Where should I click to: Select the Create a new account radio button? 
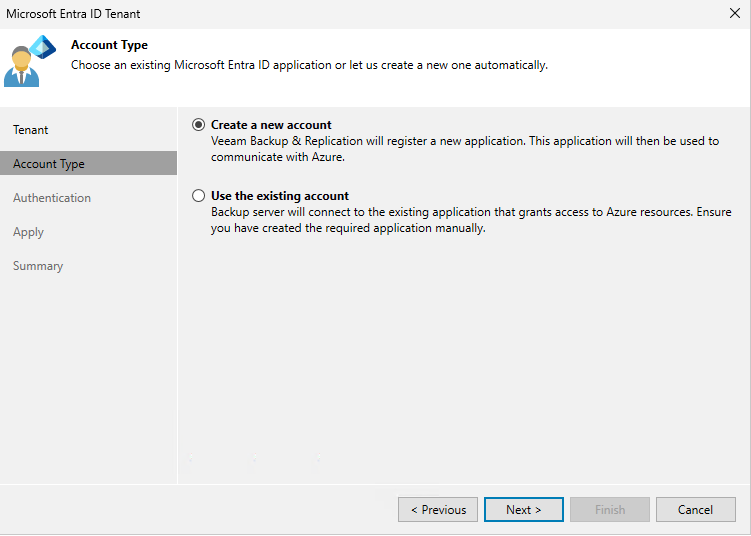(x=198, y=125)
